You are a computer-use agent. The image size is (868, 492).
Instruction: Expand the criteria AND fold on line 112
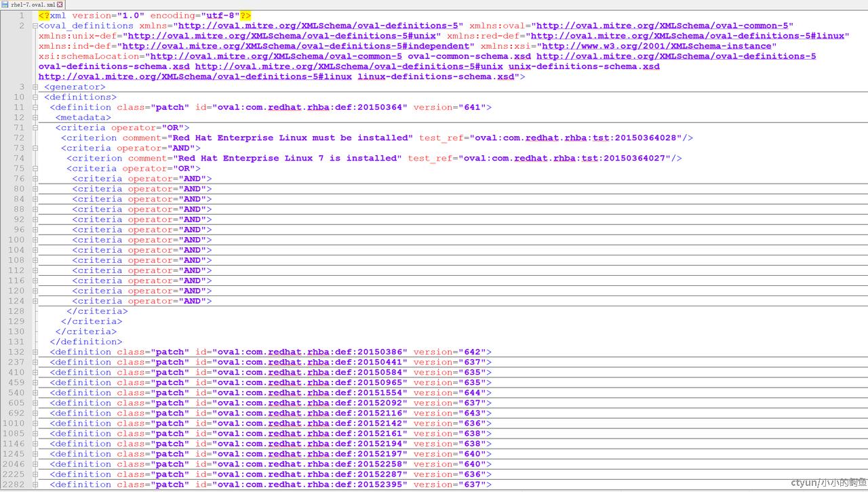coord(35,270)
